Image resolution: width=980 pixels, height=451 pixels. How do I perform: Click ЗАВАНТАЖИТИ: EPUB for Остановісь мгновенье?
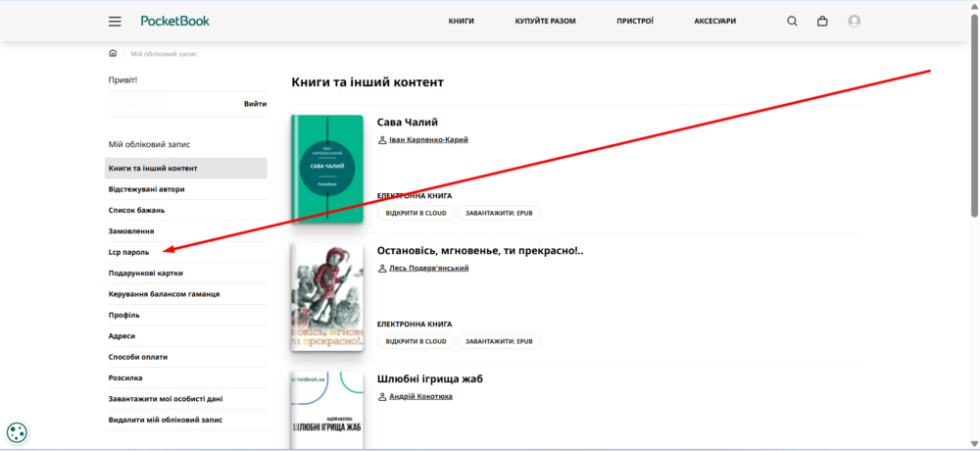tap(499, 341)
